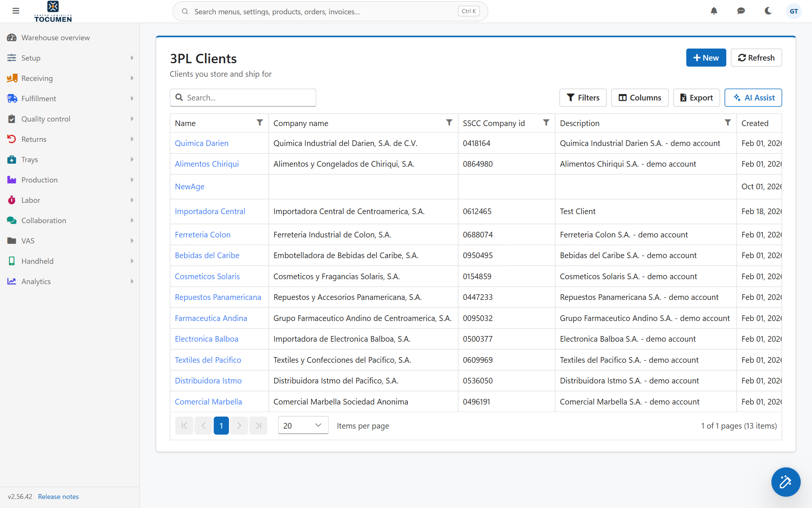Image resolution: width=812 pixels, height=508 pixels.
Task: Open the Handheld sidebar menu
Action: 70,261
